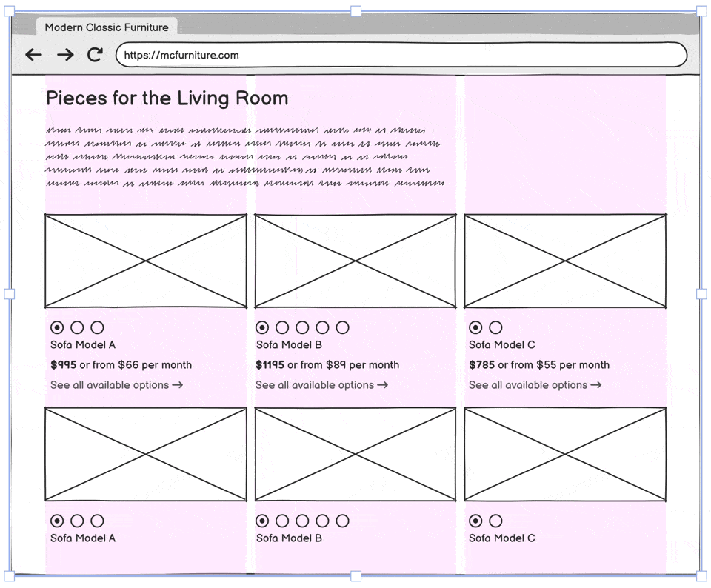Screen dimensions: 711x588
Task: Select the Modern Classic Furniture browser tab
Action: point(107,27)
